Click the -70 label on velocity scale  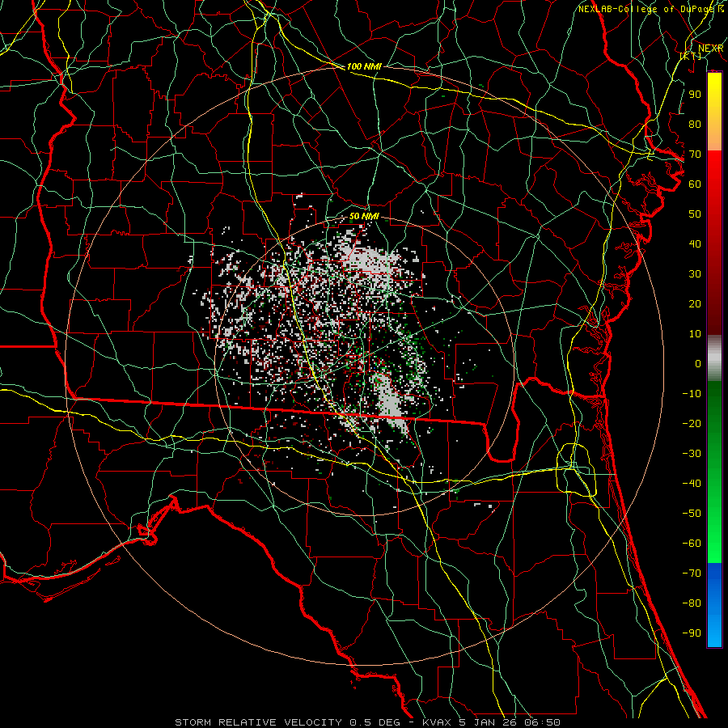pyautogui.click(x=692, y=574)
